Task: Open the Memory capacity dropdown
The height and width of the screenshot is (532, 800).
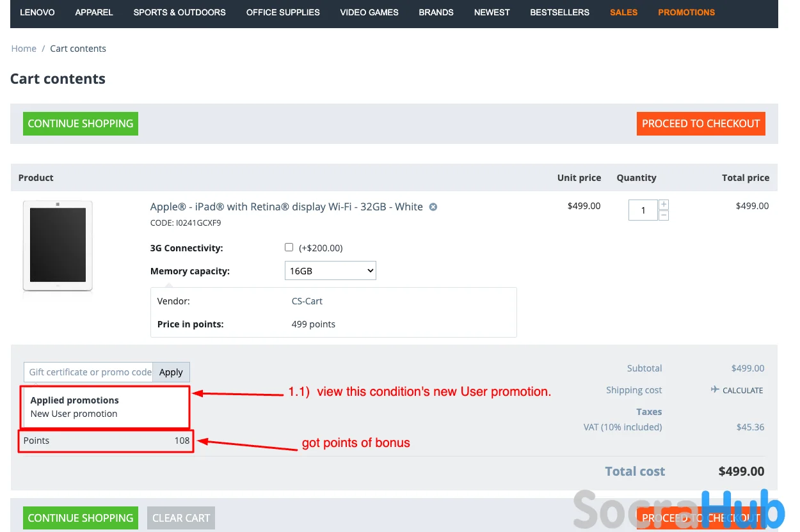Action: tap(330, 271)
